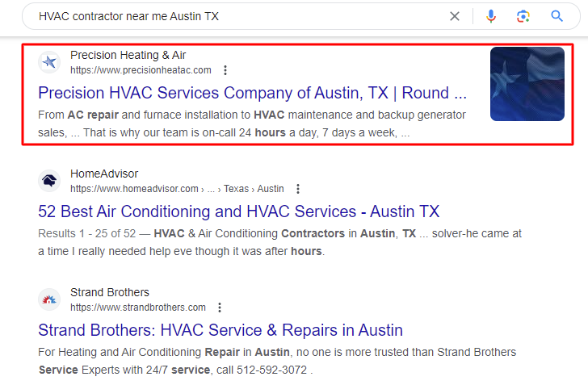Click the HomeAdvisor site name

pyautogui.click(x=104, y=174)
